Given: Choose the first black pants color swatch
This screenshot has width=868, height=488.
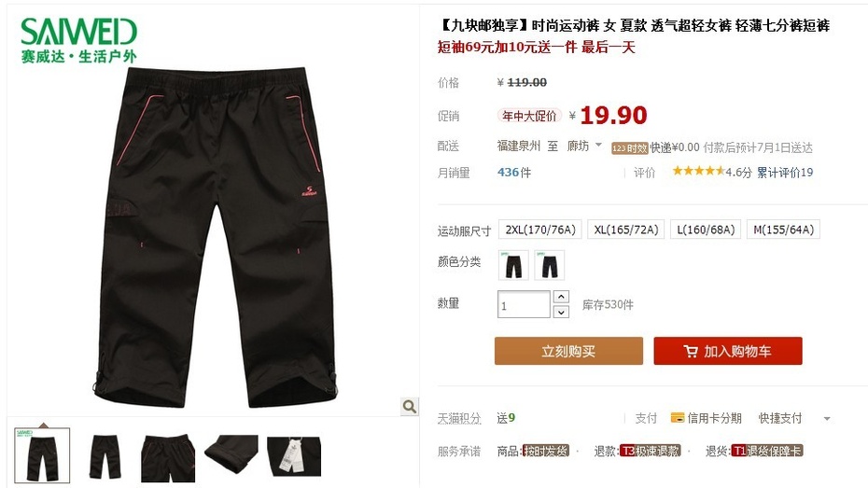Looking at the screenshot, I should click(513, 265).
